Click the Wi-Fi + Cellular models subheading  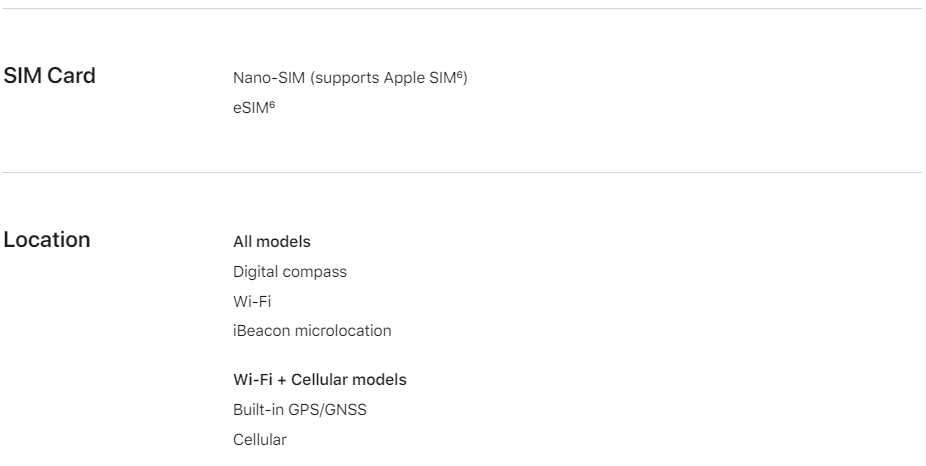click(x=319, y=380)
